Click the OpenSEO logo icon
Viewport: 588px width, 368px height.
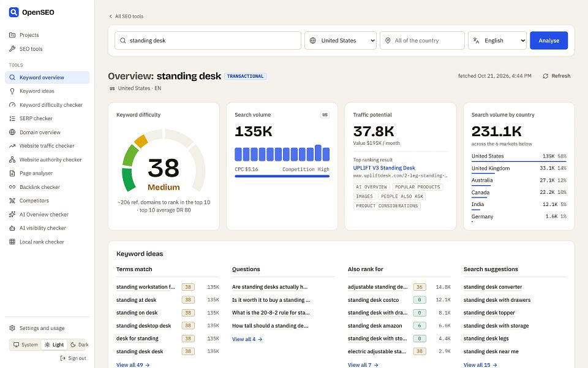click(x=14, y=12)
